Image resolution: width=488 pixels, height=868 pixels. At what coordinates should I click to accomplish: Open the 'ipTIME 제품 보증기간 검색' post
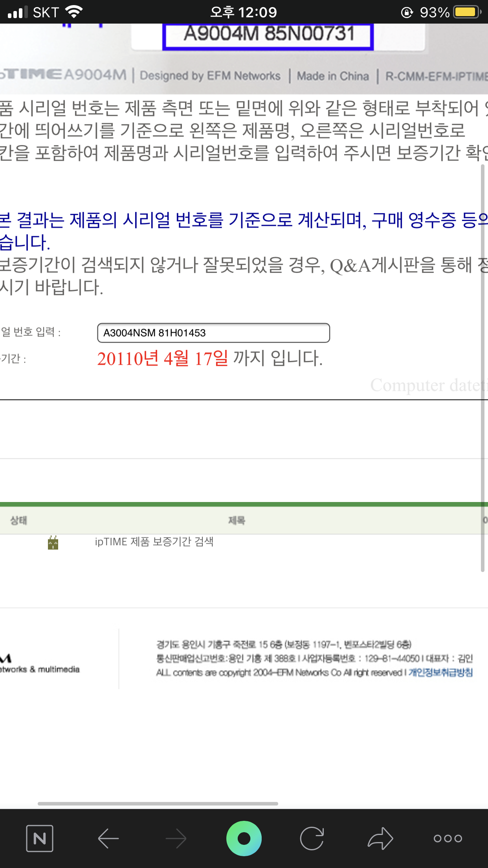pos(154,542)
